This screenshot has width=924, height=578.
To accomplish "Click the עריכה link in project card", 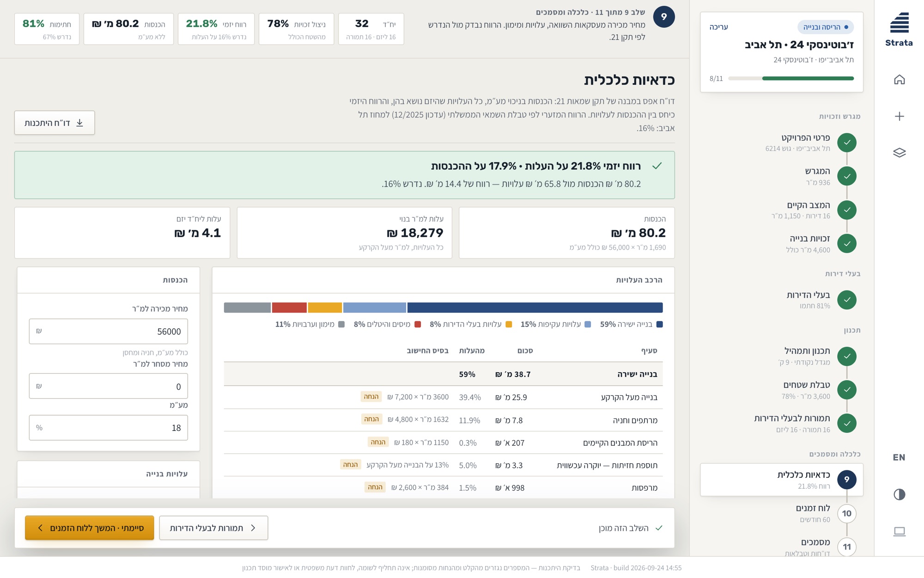I will point(718,27).
